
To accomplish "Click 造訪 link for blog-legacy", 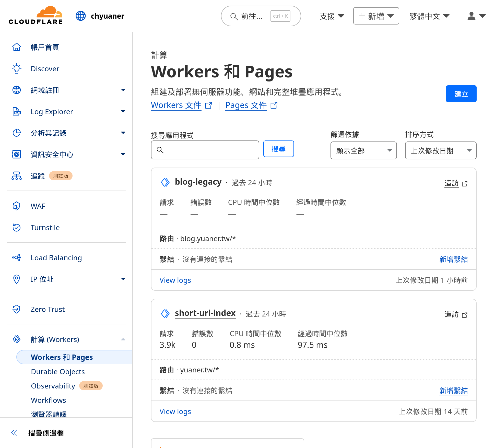I will point(451,183).
